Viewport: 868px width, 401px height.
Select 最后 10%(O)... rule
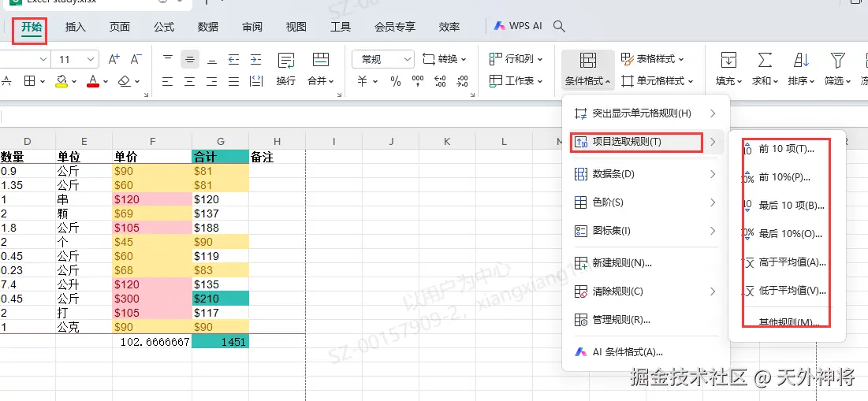click(x=787, y=234)
